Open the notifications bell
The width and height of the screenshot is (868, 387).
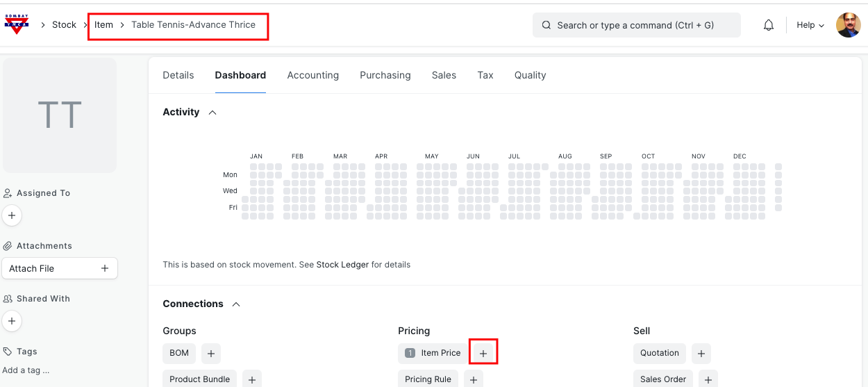point(769,25)
